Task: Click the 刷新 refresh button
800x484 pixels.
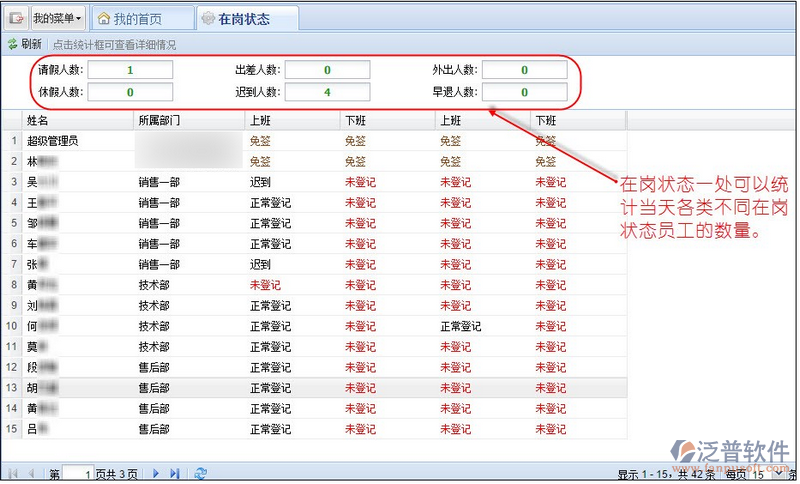Action: tap(24, 44)
